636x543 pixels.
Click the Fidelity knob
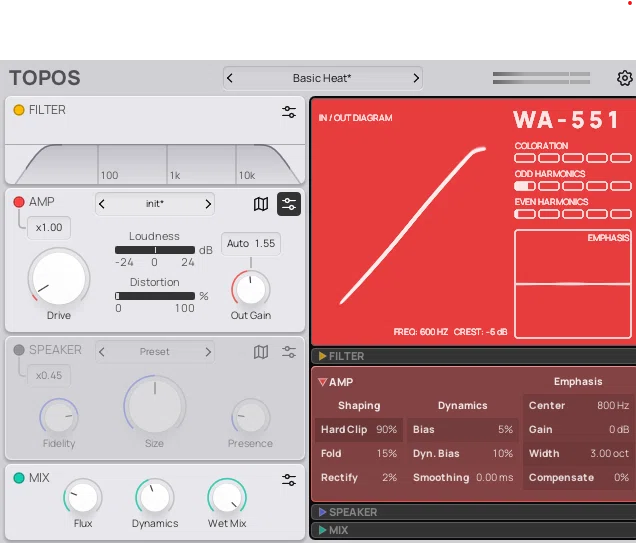[59, 417]
